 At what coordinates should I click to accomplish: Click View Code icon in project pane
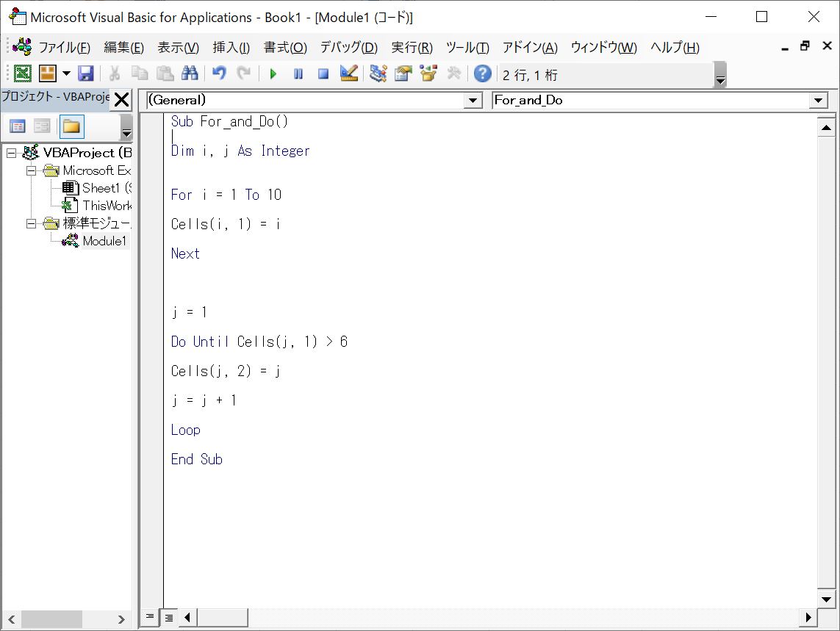pyautogui.click(x=17, y=126)
